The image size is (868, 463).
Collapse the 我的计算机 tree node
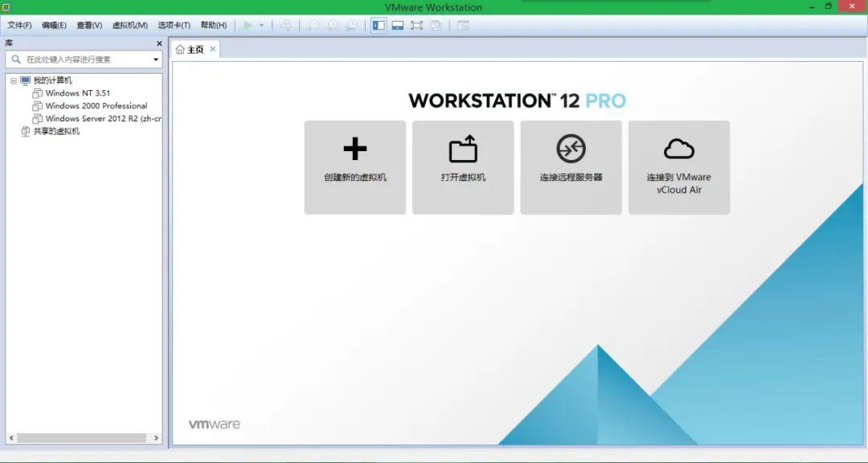tap(13, 80)
